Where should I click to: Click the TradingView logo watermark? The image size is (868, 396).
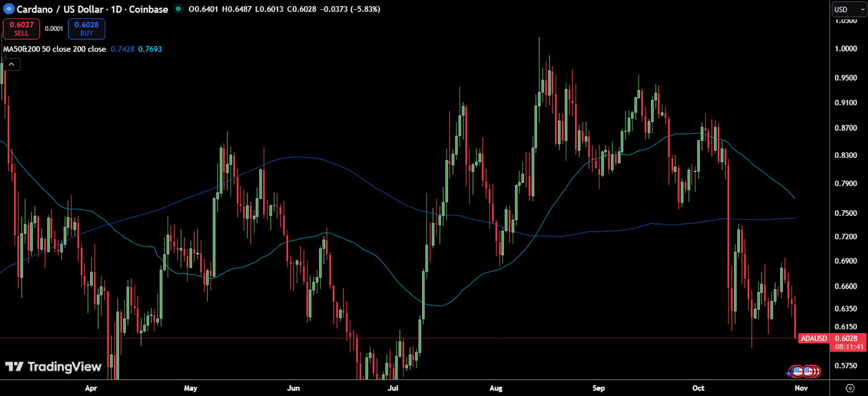53,367
